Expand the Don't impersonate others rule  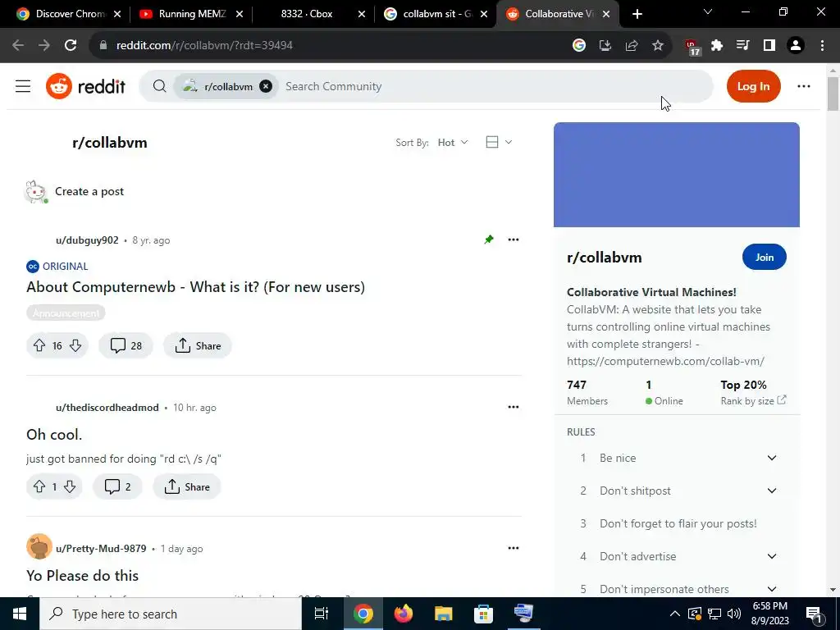[x=771, y=589]
